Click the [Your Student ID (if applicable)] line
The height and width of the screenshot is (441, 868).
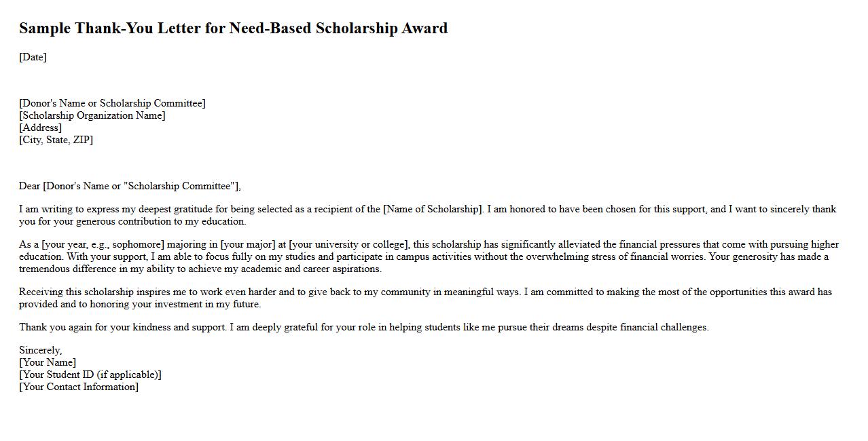click(90, 375)
